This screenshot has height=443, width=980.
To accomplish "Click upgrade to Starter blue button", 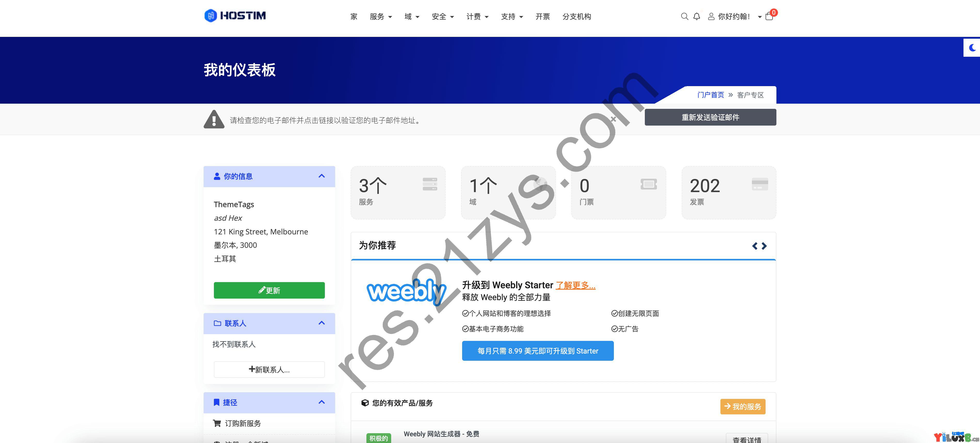I will click(x=537, y=351).
